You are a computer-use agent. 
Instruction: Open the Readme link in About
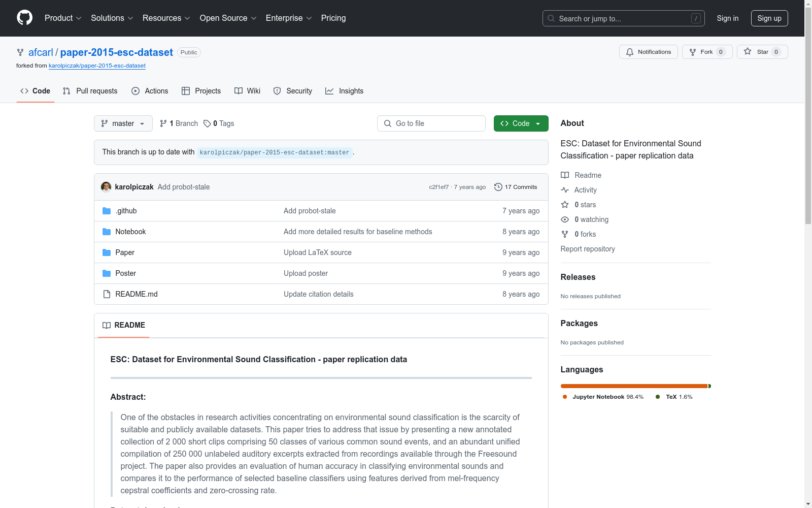point(581,175)
